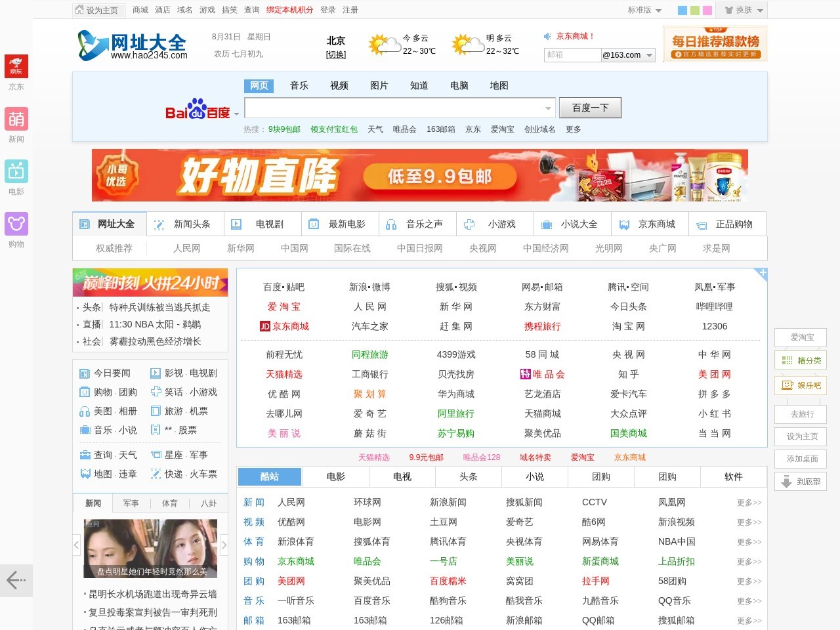
Task: Open the 购物 purple icon in left sidebar
Action: coord(16,224)
